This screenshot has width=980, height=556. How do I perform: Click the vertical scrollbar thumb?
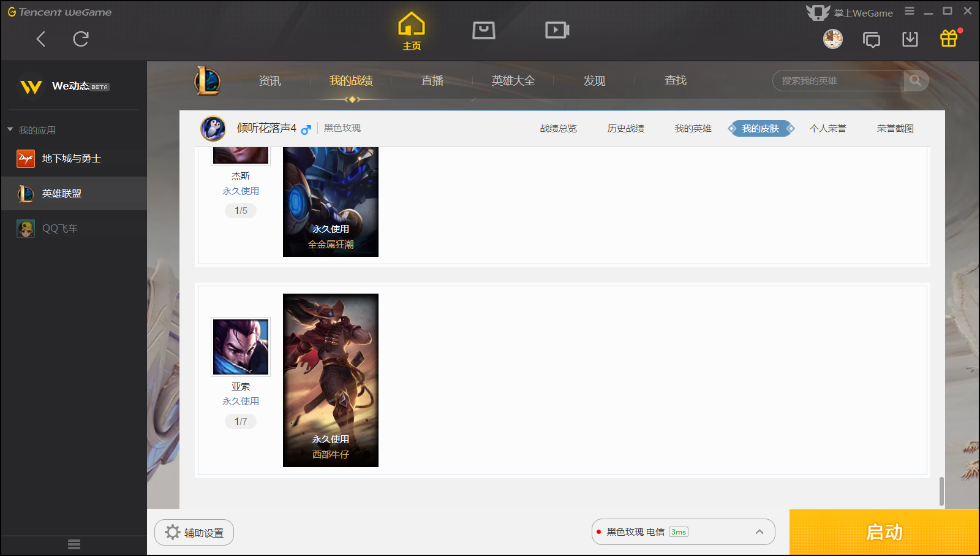[x=941, y=492]
